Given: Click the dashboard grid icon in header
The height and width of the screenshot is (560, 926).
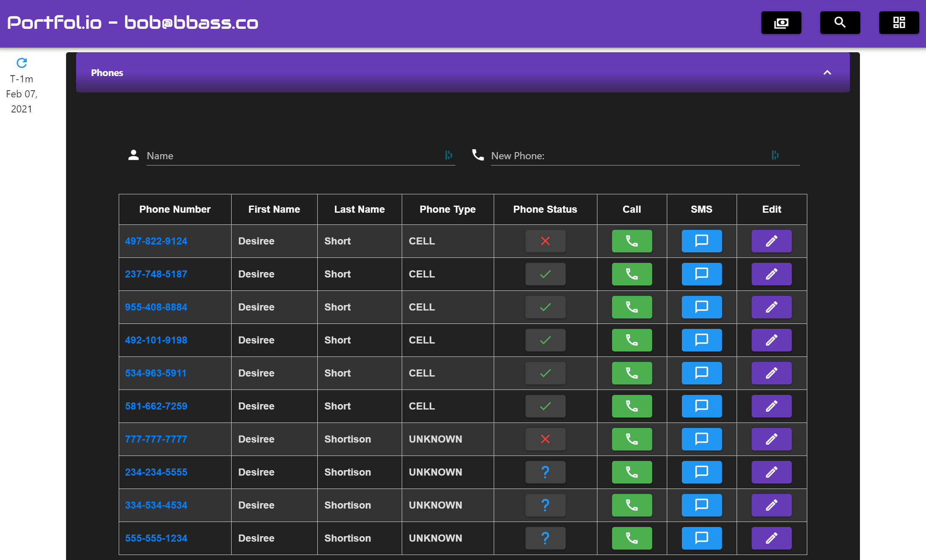Looking at the screenshot, I should (899, 23).
